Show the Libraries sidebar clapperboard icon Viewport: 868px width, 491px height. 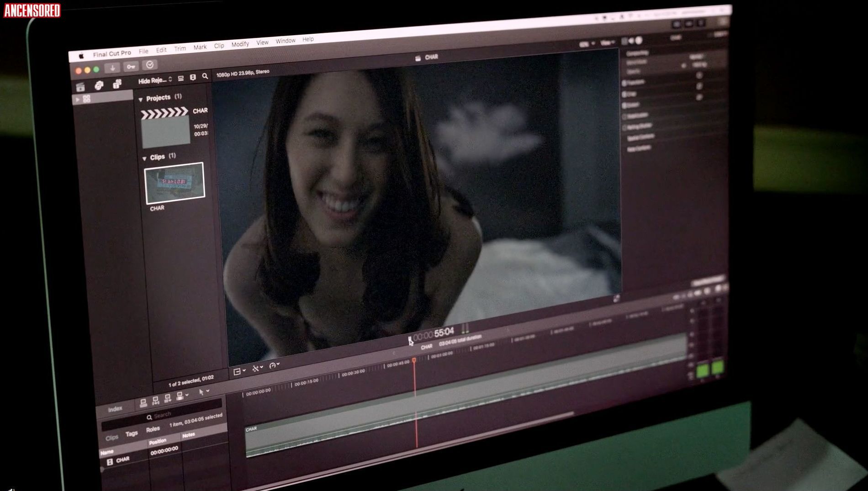click(x=81, y=87)
